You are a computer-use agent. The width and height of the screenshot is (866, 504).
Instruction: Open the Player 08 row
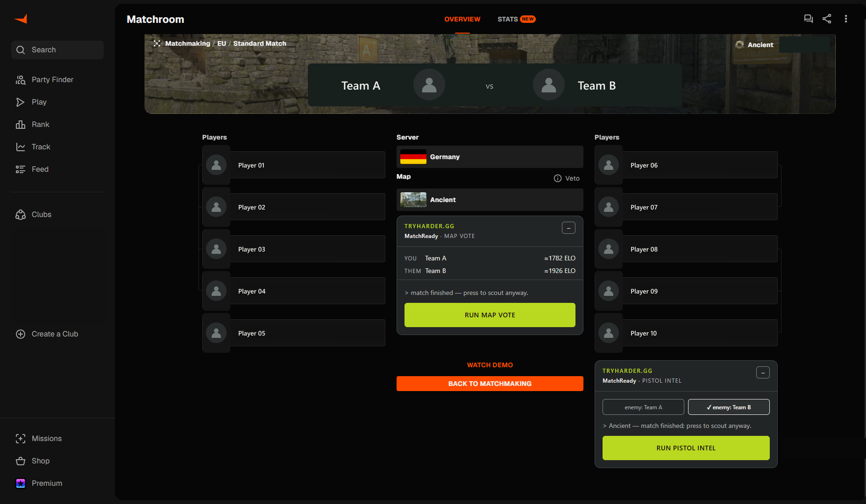tap(686, 249)
